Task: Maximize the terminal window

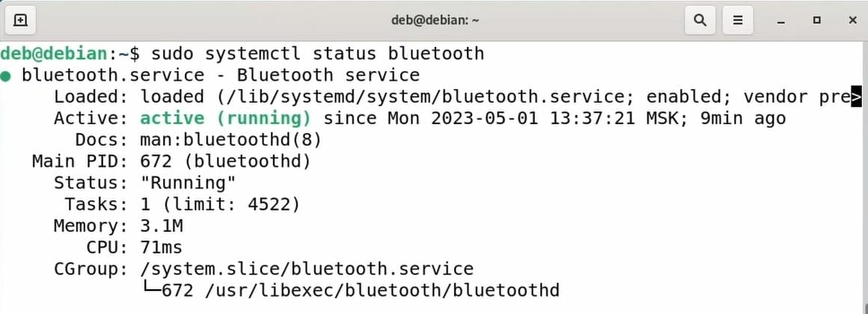Action: tap(816, 20)
